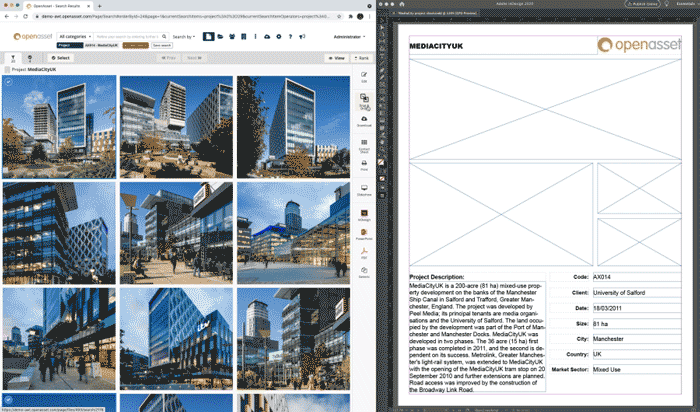Image resolution: width=700 pixels, height=412 pixels.
Task: Click the building icon in top bar
Action: (243, 37)
